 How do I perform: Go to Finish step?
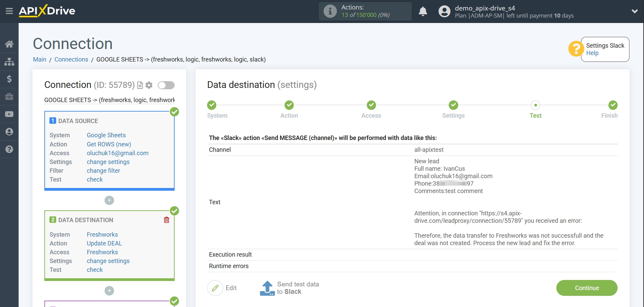tap(613, 105)
